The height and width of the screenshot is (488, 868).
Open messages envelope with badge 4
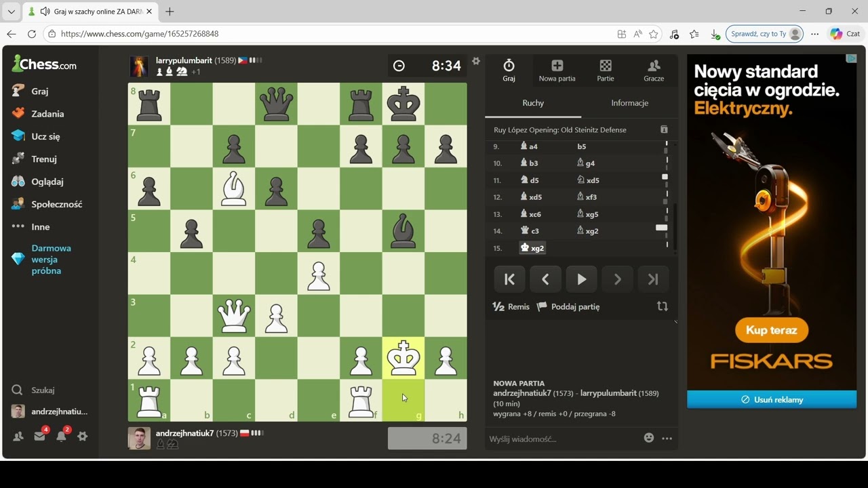(x=40, y=436)
